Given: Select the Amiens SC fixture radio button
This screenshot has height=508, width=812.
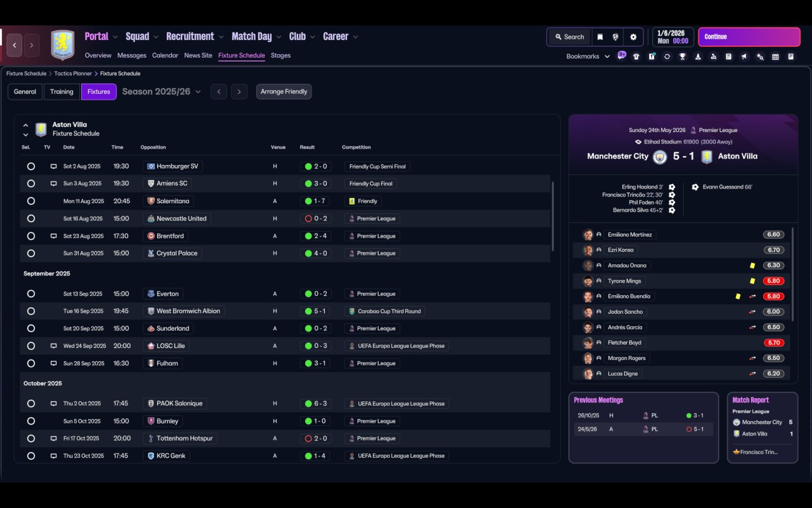Looking at the screenshot, I should coord(31,184).
